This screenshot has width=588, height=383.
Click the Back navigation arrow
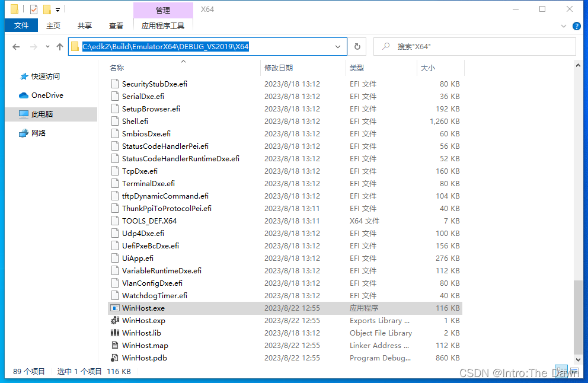pos(16,46)
